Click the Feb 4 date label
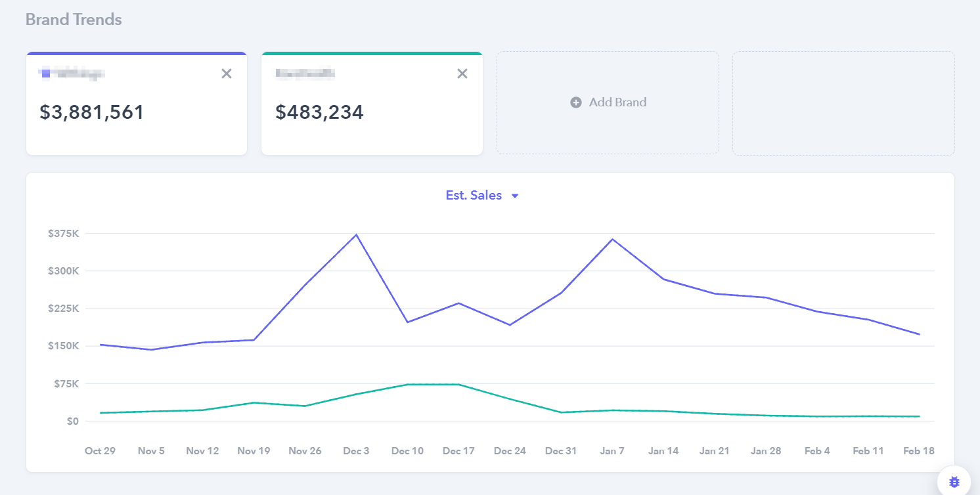 (x=817, y=451)
